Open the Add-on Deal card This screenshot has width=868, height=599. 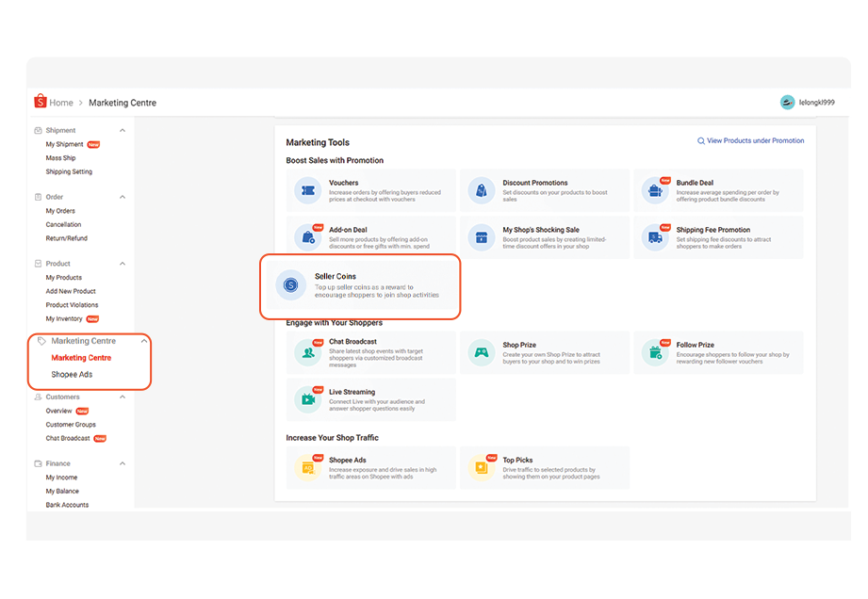click(371, 236)
